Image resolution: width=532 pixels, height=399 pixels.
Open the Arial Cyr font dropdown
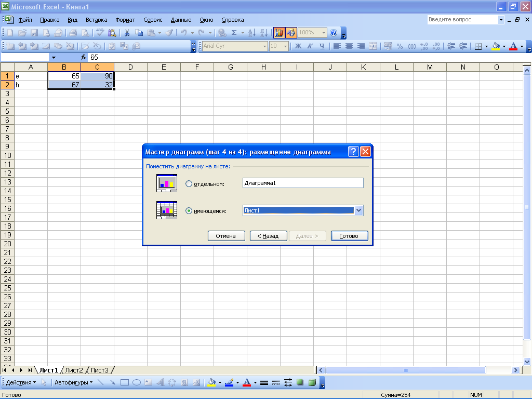click(264, 46)
